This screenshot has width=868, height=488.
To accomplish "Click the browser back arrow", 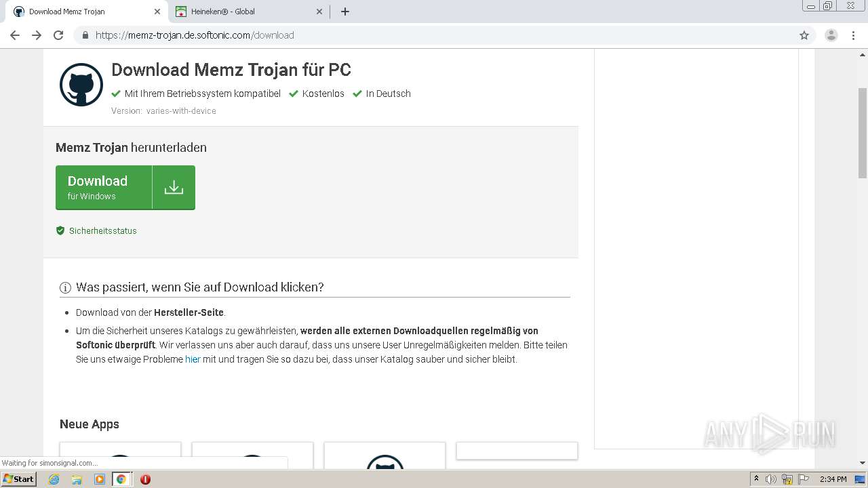I will tap(15, 35).
